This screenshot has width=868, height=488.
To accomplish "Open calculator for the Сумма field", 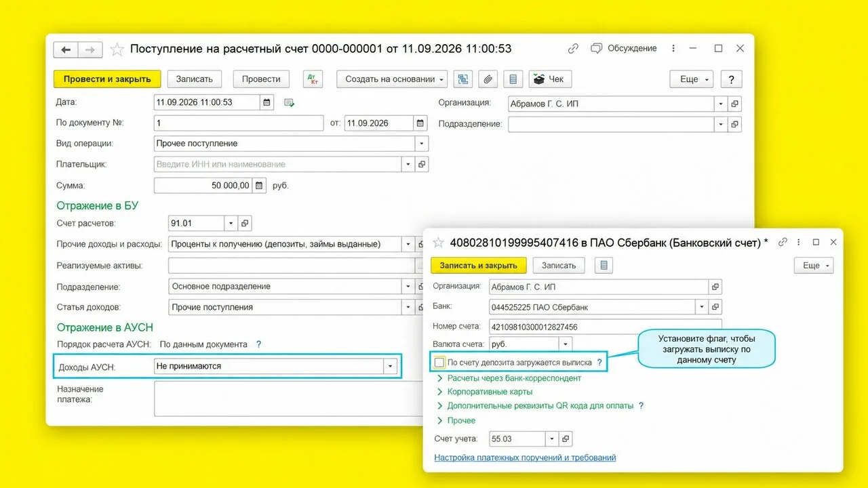I will pos(258,185).
